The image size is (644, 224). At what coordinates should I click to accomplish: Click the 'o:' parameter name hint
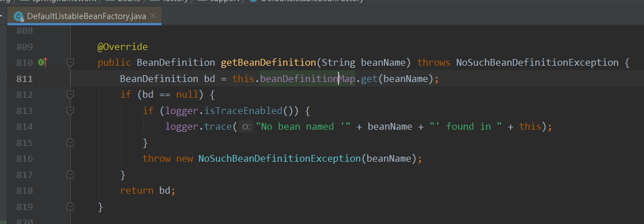point(245,127)
